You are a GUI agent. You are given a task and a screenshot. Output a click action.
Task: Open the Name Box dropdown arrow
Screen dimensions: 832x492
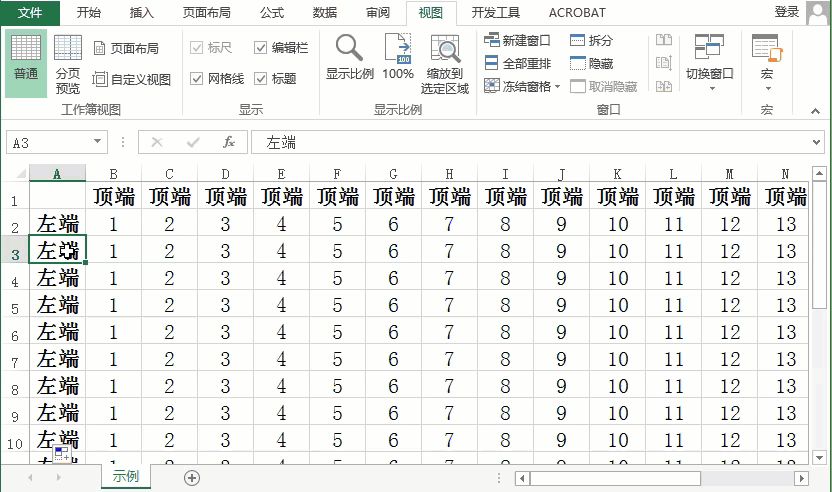[x=97, y=141]
